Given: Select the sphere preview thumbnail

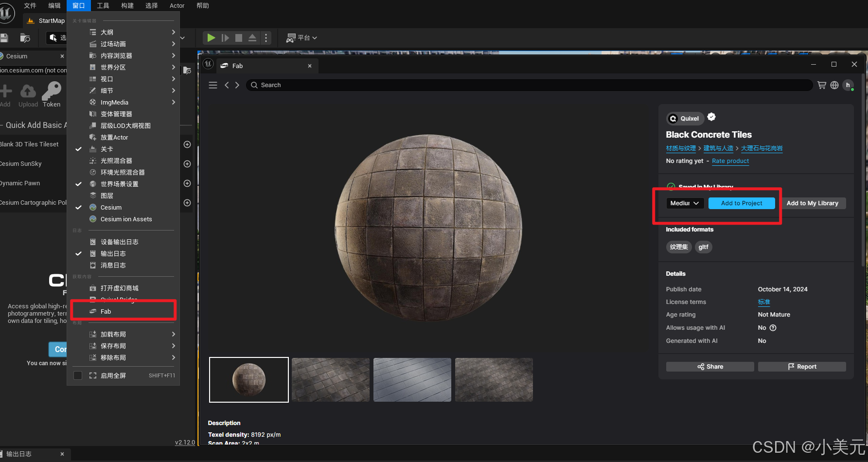Looking at the screenshot, I should point(249,380).
